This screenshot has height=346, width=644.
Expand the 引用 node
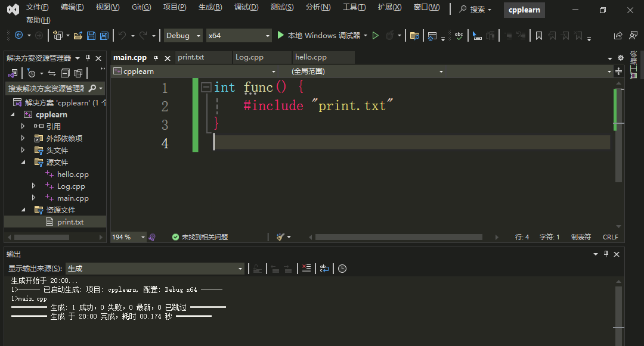tap(23, 126)
